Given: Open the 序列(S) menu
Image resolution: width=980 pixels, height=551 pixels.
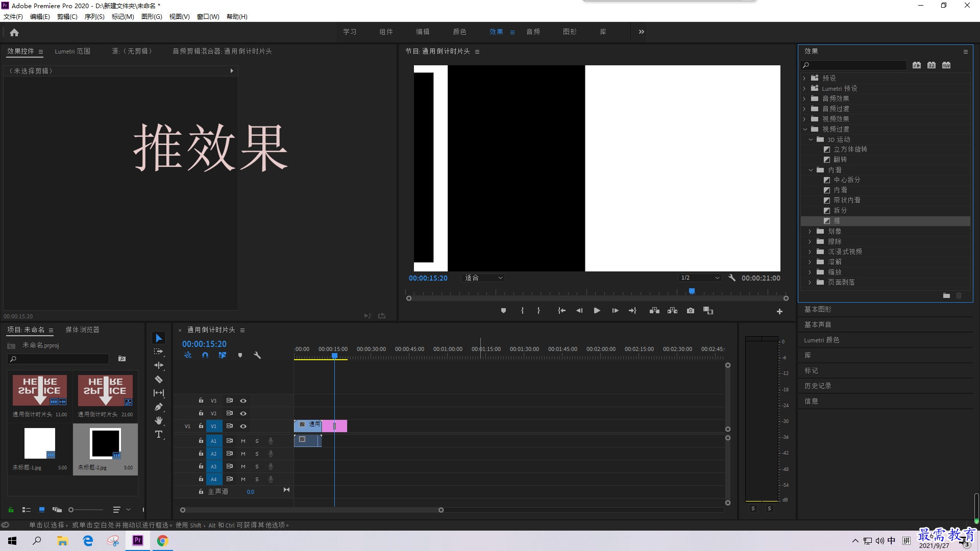Looking at the screenshot, I should pos(94,17).
